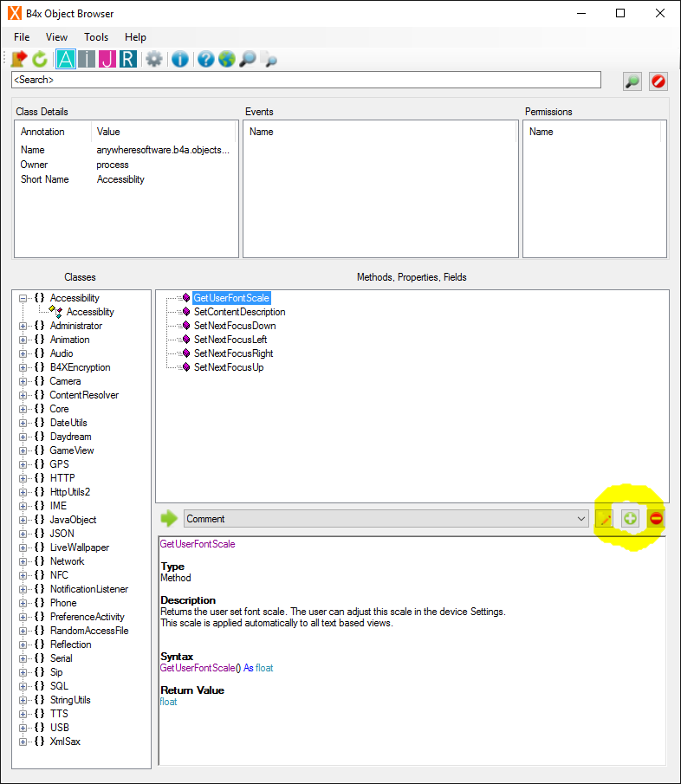Click the magnifying glass toolbar icon
681x784 pixels.
[x=248, y=59]
